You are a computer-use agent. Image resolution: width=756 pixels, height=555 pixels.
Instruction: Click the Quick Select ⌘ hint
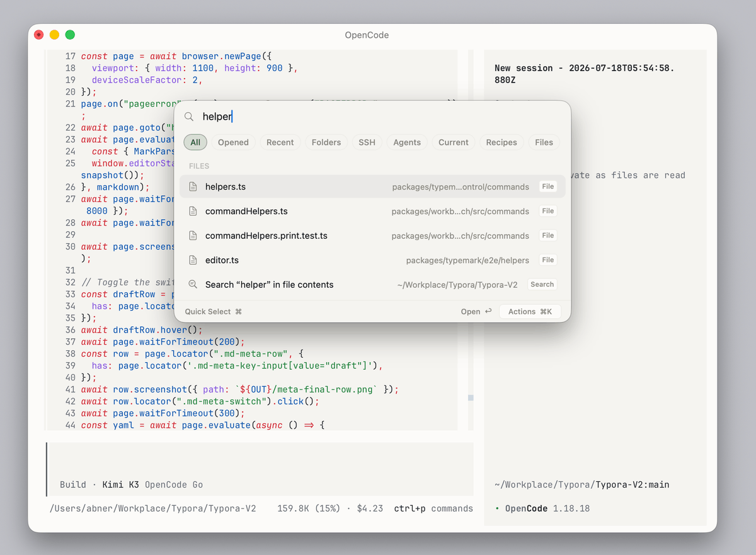214,311
